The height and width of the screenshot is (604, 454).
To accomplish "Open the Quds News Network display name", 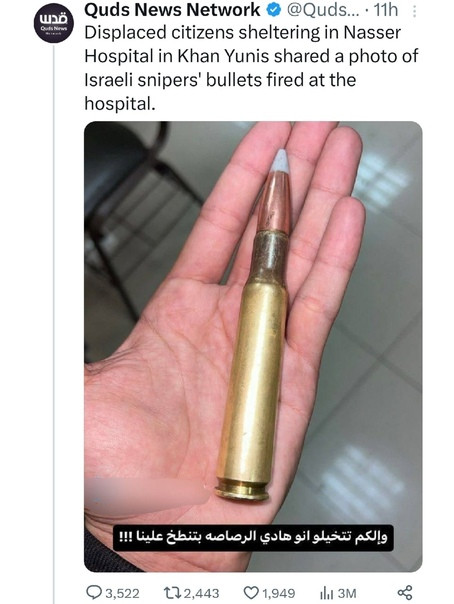I will (x=172, y=10).
